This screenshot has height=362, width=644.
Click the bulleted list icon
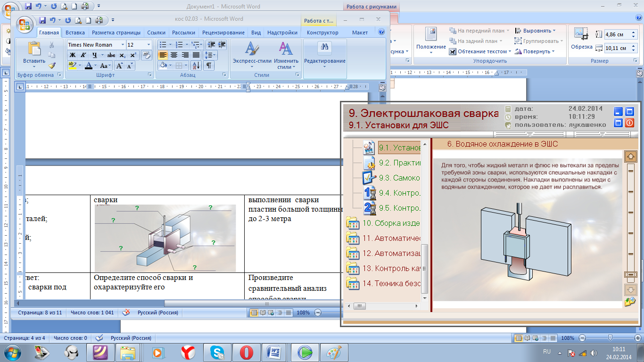(x=163, y=45)
